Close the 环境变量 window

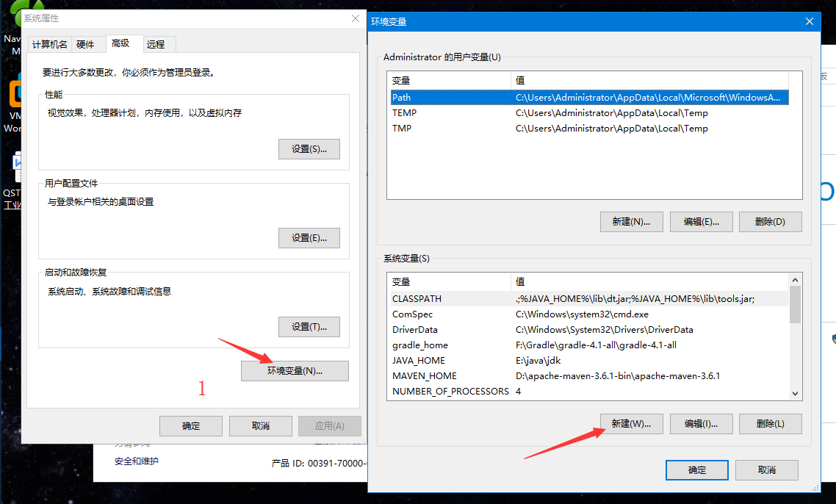(x=809, y=21)
